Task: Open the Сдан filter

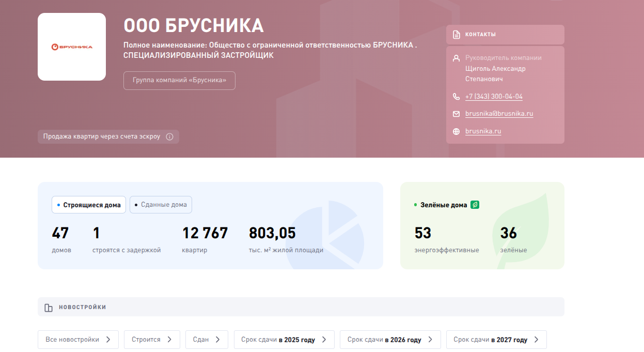Action: [x=207, y=340]
